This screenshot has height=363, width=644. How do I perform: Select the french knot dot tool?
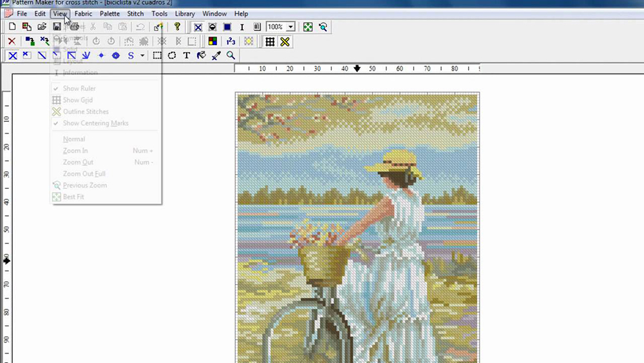pyautogui.click(x=101, y=55)
